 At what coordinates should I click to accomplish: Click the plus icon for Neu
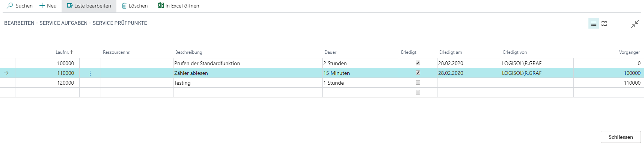tap(42, 6)
